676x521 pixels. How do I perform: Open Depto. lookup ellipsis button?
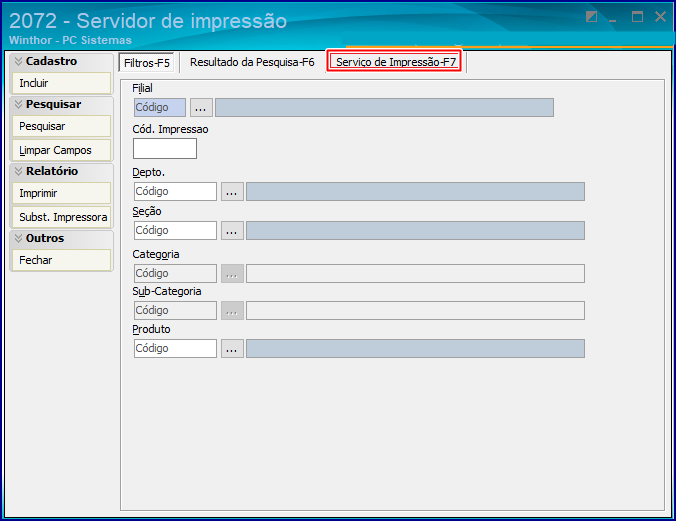tap(232, 191)
